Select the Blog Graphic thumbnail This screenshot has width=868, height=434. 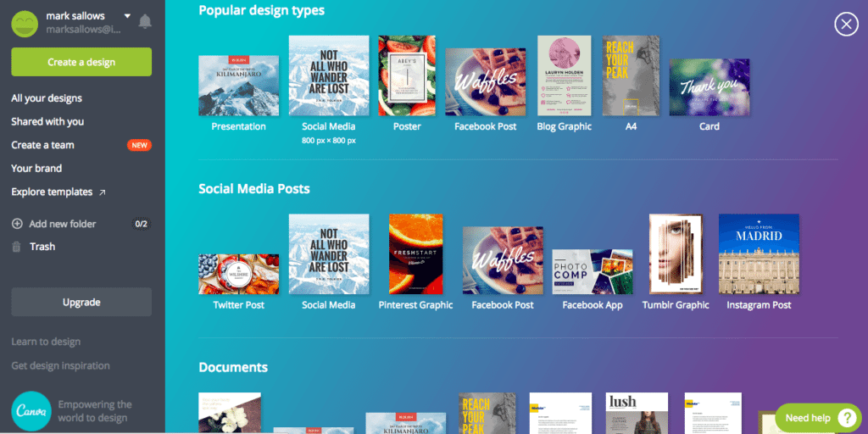[x=564, y=75]
